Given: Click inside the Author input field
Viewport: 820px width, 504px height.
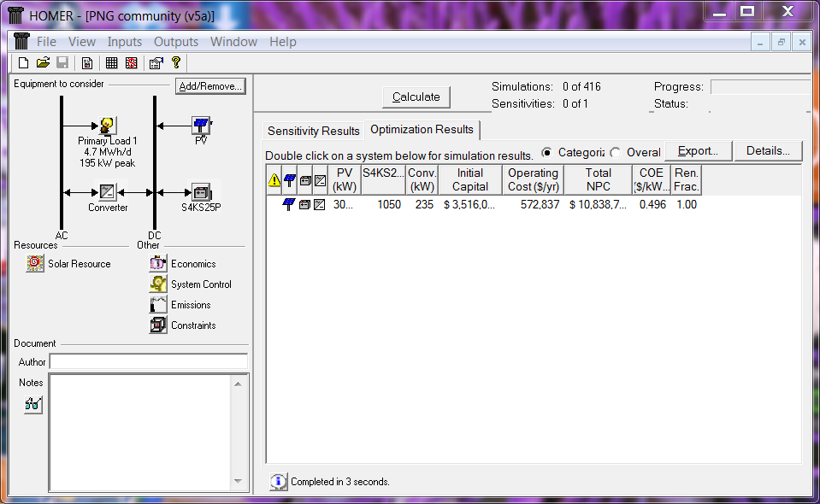Looking at the screenshot, I should tap(147, 361).
